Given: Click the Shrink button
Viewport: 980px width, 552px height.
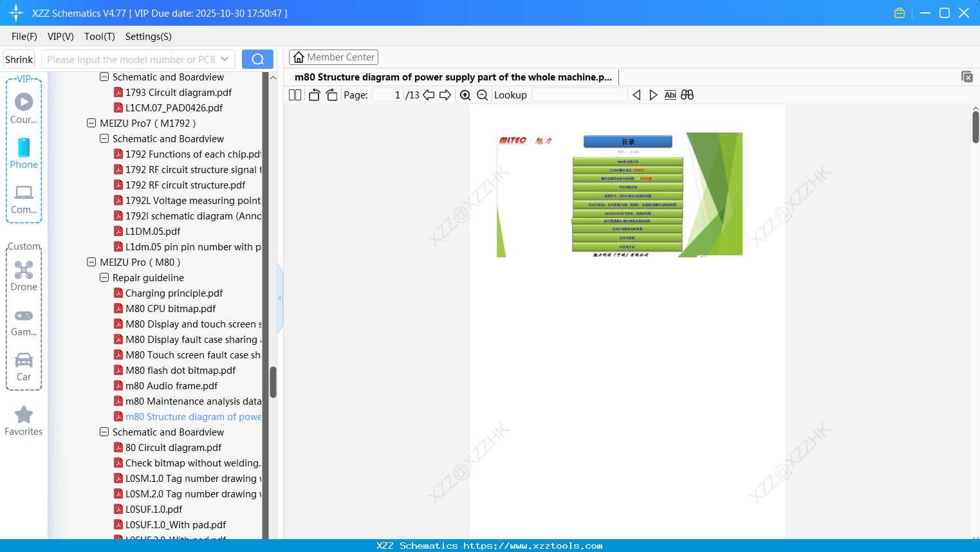Looking at the screenshot, I should pos(19,59).
